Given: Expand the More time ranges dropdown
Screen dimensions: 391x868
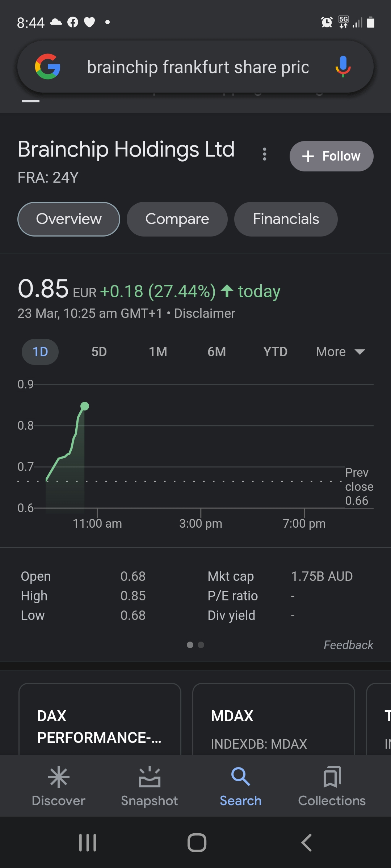Looking at the screenshot, I should 340,352.
